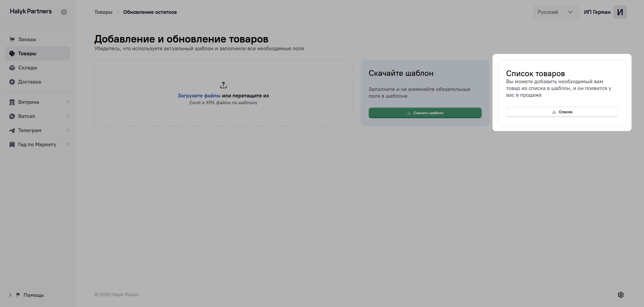Click the text Excel и XML файлы по шаблону

tap(223, 103)
